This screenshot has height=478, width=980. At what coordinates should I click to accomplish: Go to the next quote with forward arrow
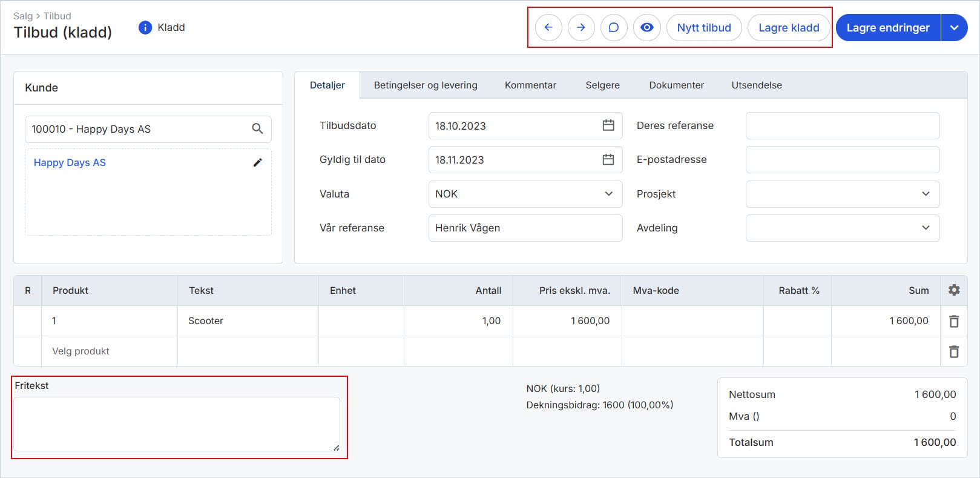(581, 28)
